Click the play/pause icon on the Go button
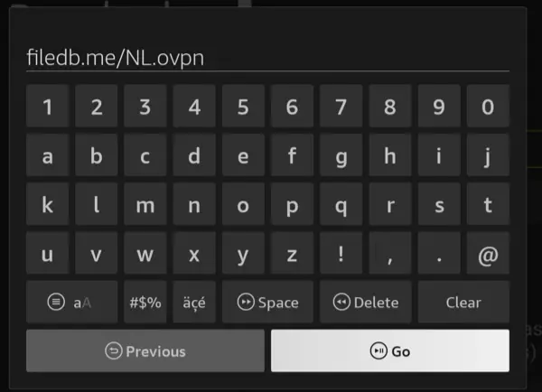This screenshot has width=542, height=392. 378,350
